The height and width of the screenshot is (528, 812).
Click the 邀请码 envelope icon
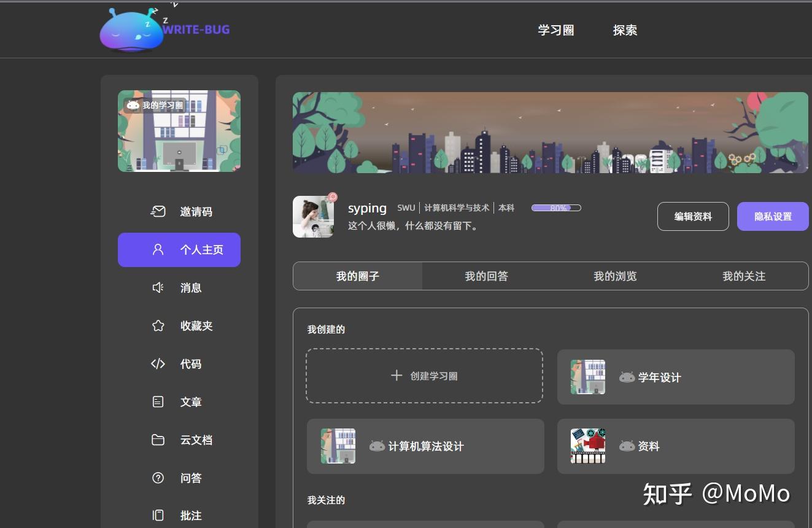(x=158, y=211)
